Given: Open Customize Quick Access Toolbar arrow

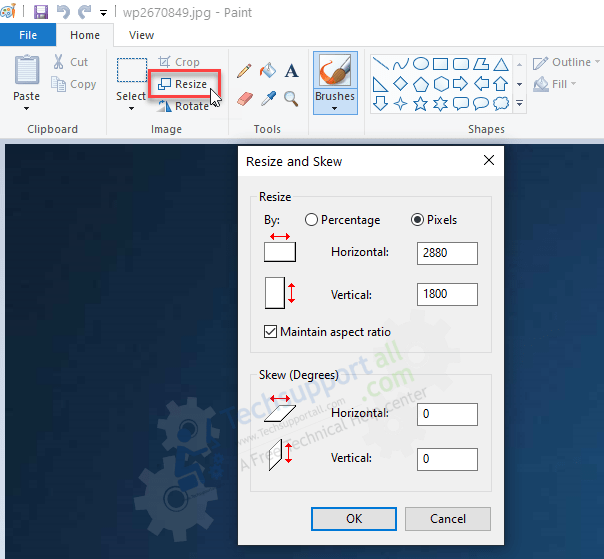Looking at the screenshot, I should tap(103, 13).
